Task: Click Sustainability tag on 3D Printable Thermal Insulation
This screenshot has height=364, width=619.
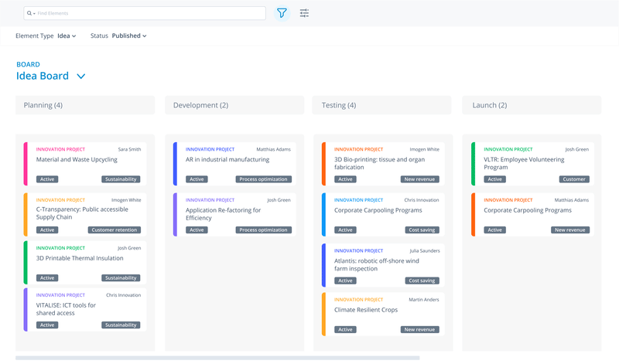Action: pyautogui.click(x=121, y=278)
